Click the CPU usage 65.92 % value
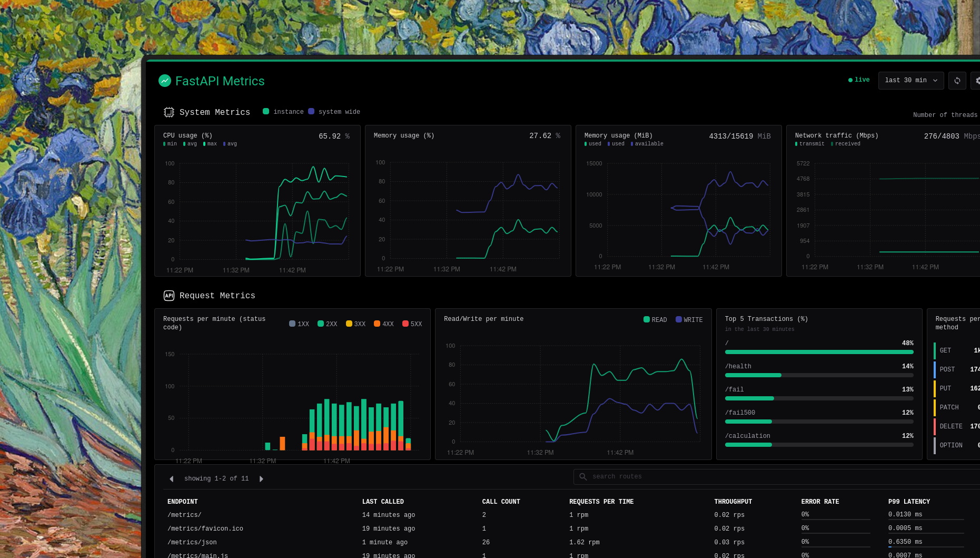Screen dimensions: 980x558 coord(334,136)
